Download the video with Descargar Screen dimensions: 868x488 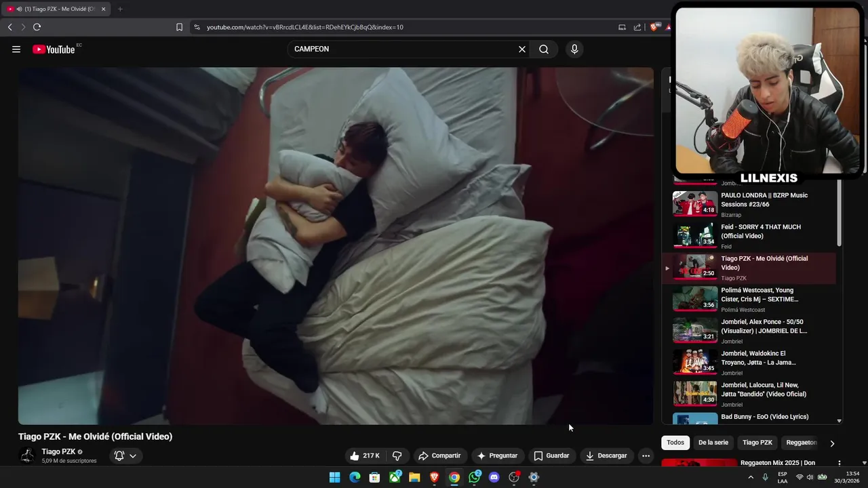click(x=606, y=455)
